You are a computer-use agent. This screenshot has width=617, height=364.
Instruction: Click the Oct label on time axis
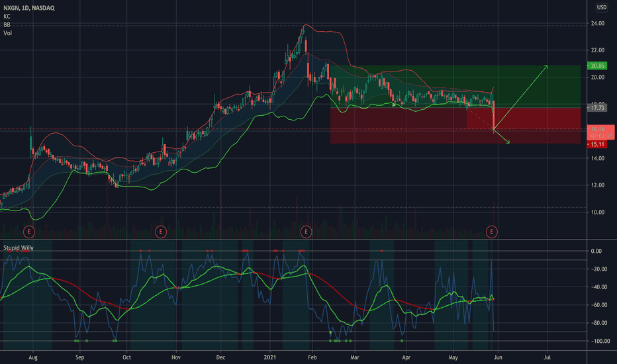click(126, 357)
